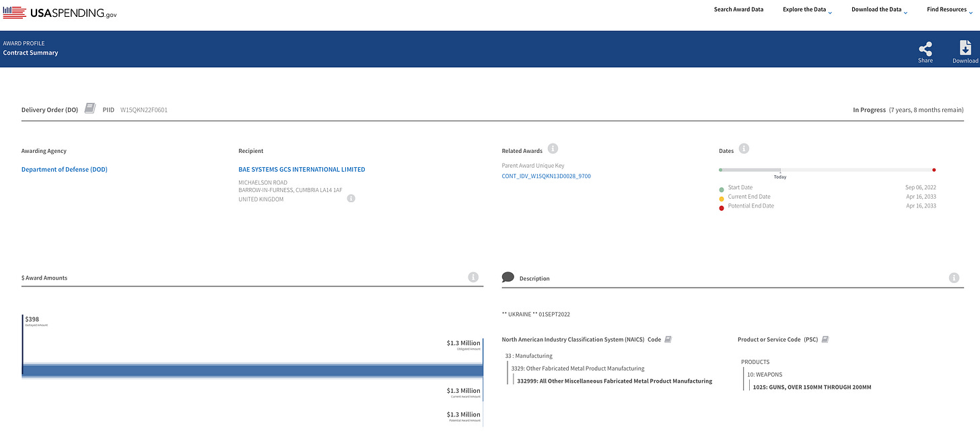Screen dimensions: 980x444
Task: Click the Contract Summary heading
Action: tap(30, 53)
